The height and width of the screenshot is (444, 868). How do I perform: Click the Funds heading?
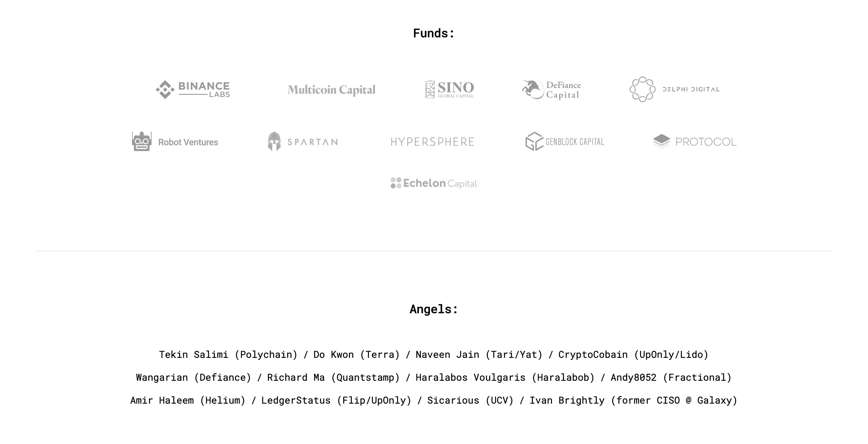pyautogui.click(x=434, y=33)
